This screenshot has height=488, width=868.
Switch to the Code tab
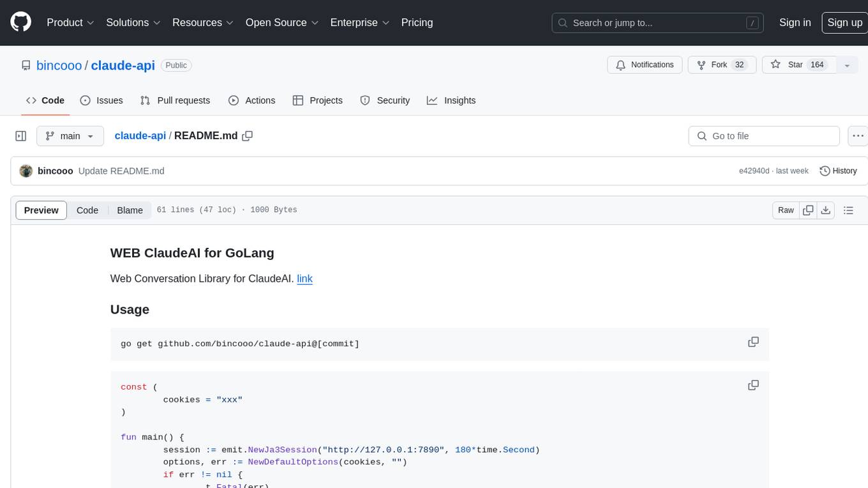click(x=45, y=100)
